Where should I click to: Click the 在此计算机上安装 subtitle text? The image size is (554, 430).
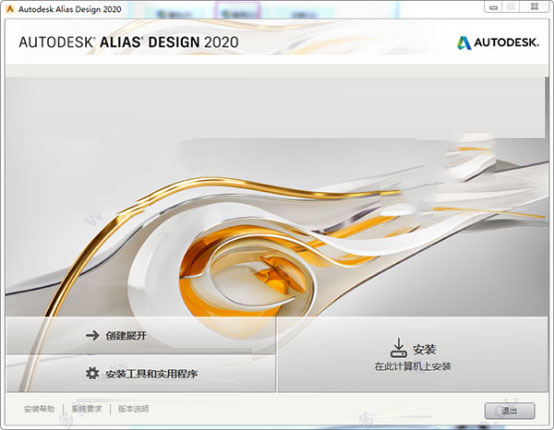pyautogui.click(x=413, y=366)
